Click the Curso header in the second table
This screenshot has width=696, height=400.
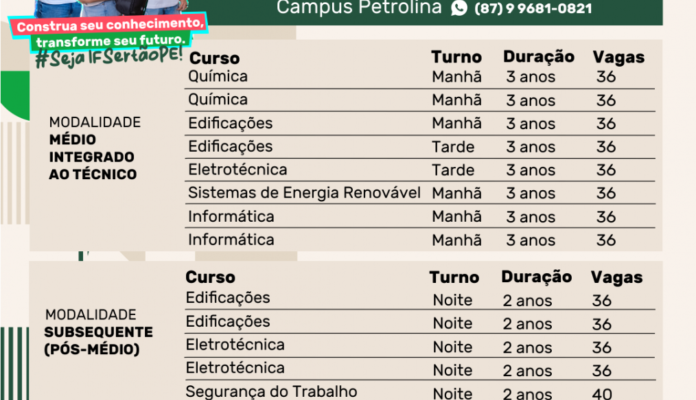(x=210, y=277)
